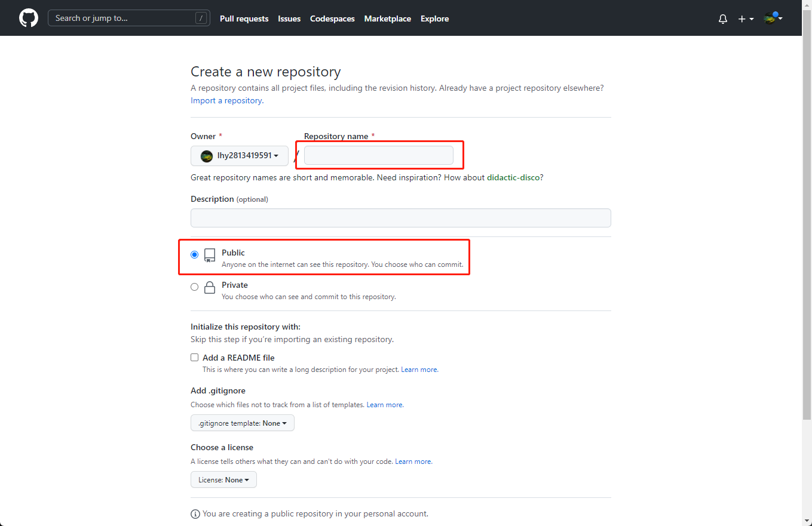Viewport: 812px width, 526px height.
Task: Expand the License None dropdown
Action: pos(223,479)
